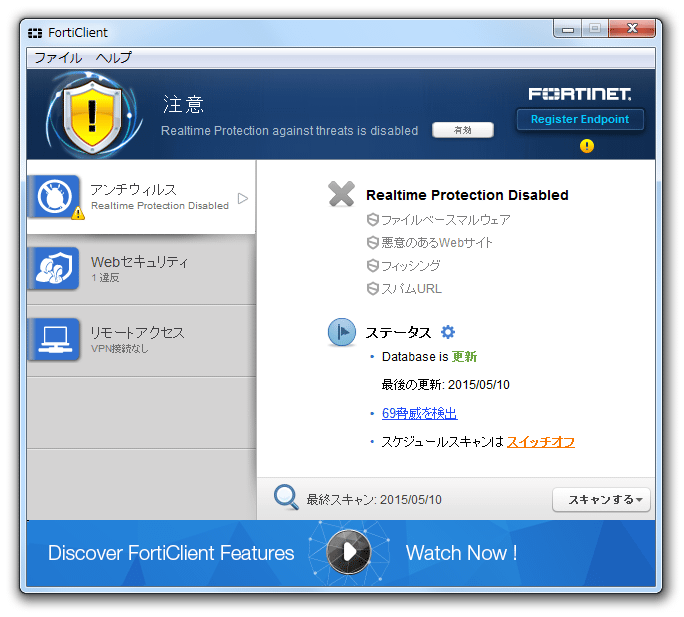Screen dimensions: 684x617
Task: Click the shield icon beside フィッシング
Action: click(x=373, y=265)
